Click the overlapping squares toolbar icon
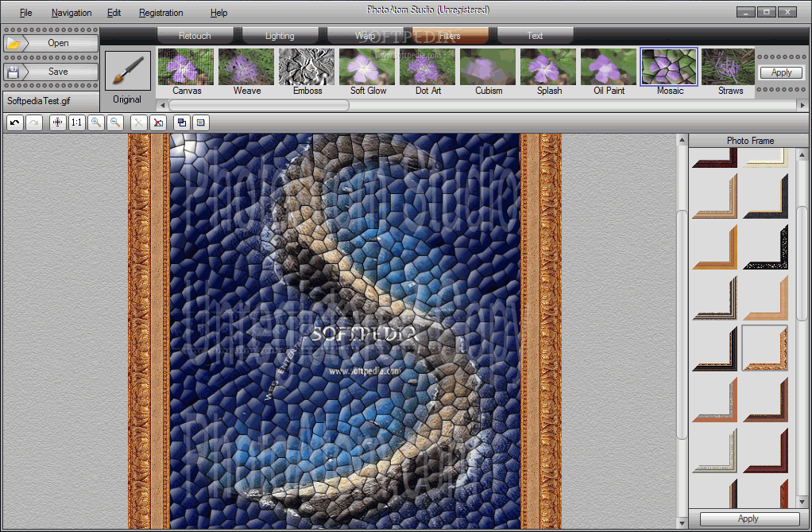Image resolution: width=812 pixels, height=532 pixels. (182, 123)
